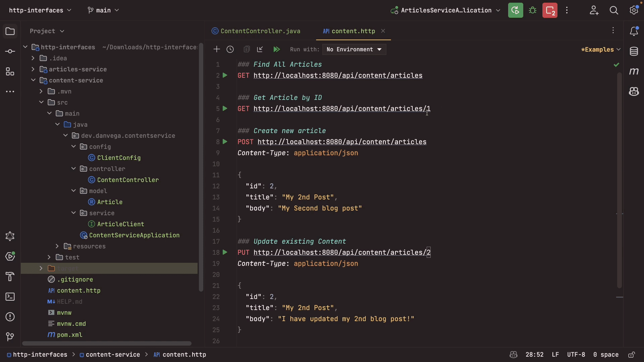Run all requests in content.http
Image resolution: width=644 pixels, height=362 pixels.
coord(276,49)
